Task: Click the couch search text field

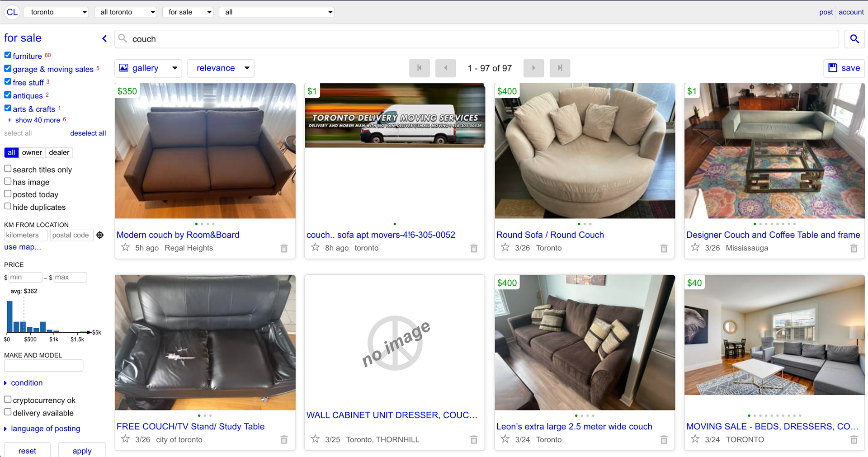Action: click(477, 39)
